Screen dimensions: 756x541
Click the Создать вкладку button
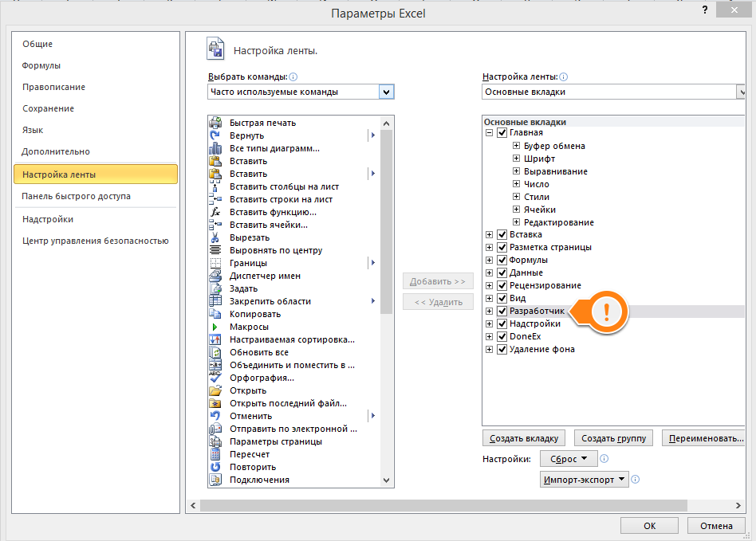524,438
